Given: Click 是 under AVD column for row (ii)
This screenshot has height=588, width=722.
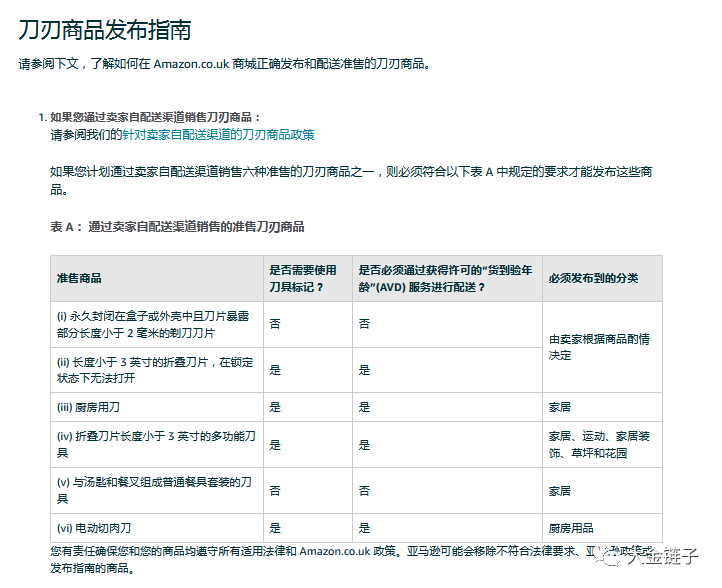Looking at the screenshot, I should (x=364, y=370).
